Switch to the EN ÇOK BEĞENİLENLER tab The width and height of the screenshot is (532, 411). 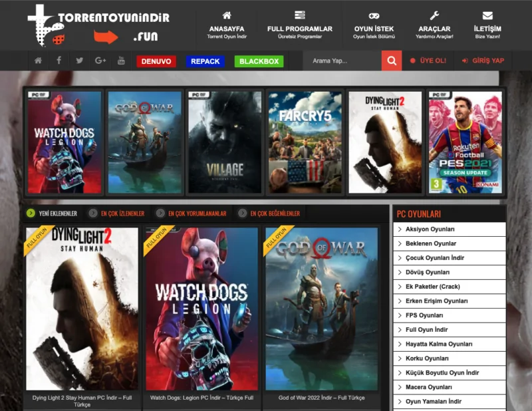(x=275, y=213)
